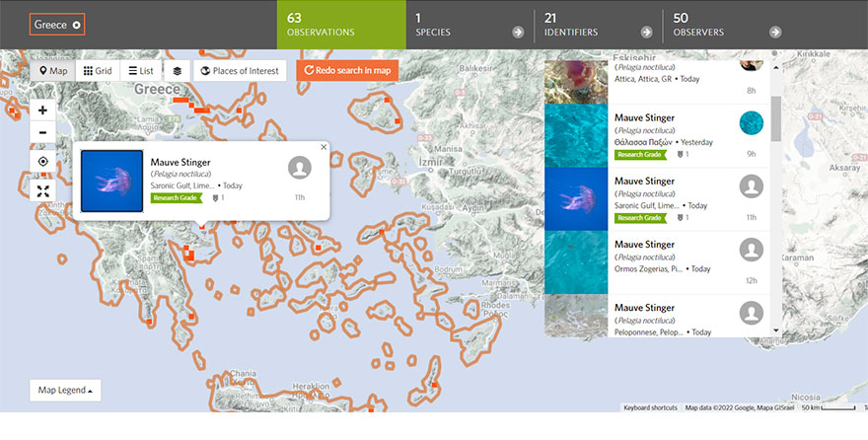Open the map layers selector
Image resolution: width=868 pixels, height=440 pixels.
click(x=178, y=71)
